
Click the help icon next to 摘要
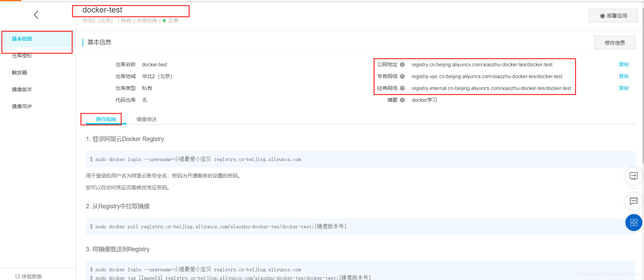click(x=402, y=100)
